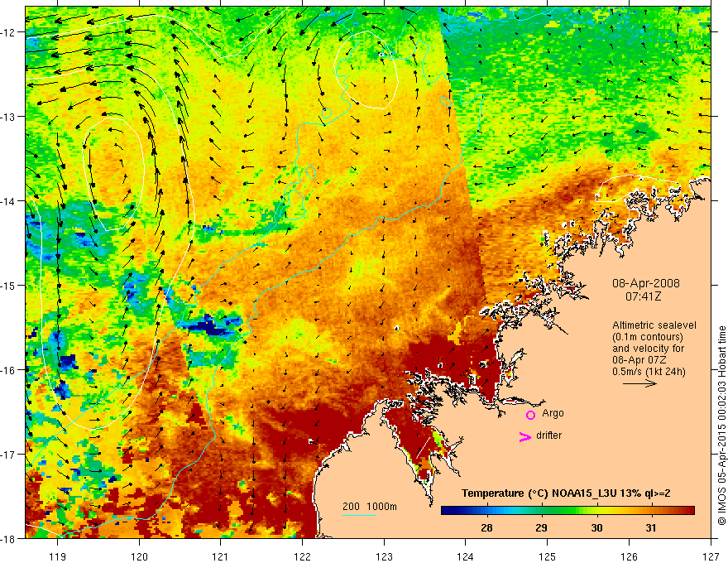The height and width of the screenshot is (563, 728).
Task: Click the latitude axis label -12
Action: [x=8, y=32]
